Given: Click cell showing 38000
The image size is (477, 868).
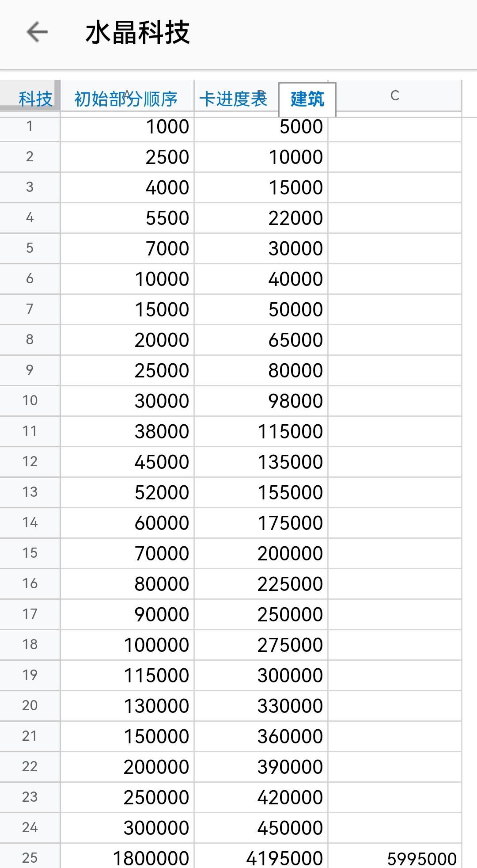Looking at the screenshot, I should pyautogui.click(x=127, y=431).
